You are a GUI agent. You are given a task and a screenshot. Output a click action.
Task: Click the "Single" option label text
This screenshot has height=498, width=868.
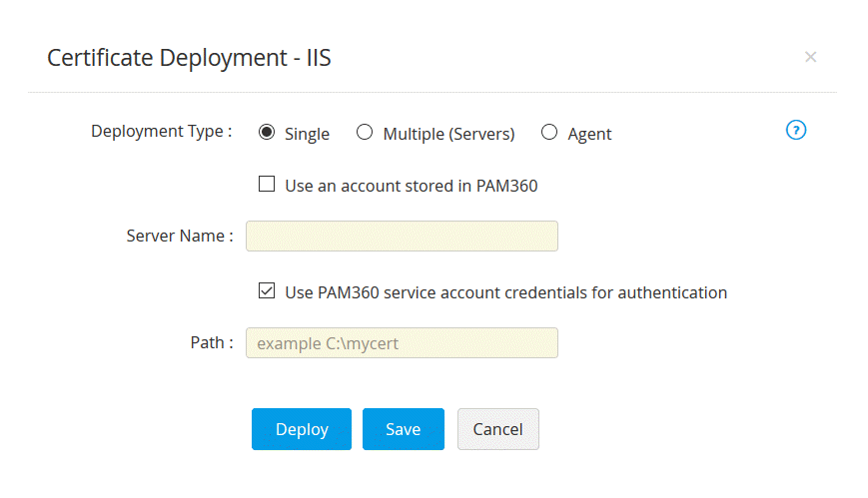307,134
